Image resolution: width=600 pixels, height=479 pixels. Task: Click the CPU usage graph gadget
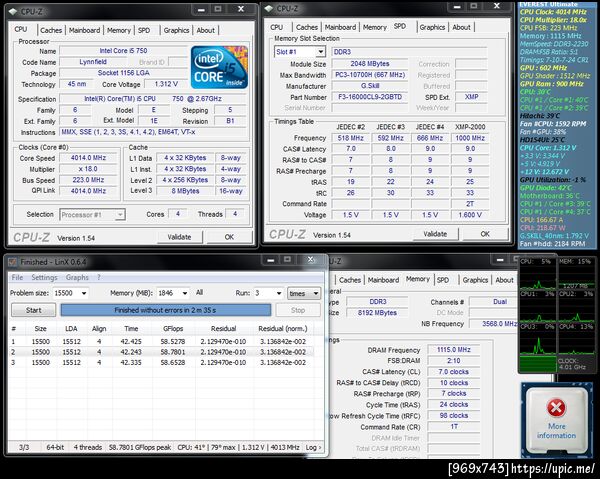[x=538, y=272]
